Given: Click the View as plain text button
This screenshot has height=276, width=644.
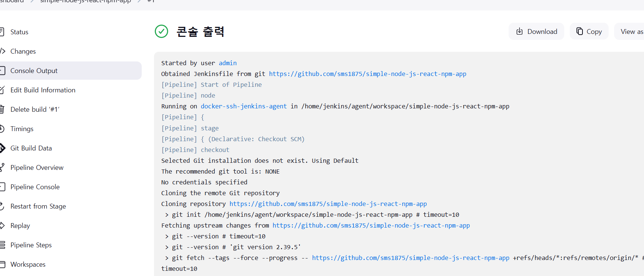Looking at the screenshot, I should coord(629,31).
